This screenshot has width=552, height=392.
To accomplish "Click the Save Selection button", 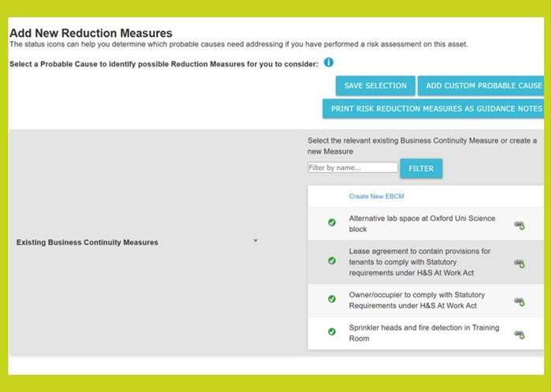I will coord(375,86).
